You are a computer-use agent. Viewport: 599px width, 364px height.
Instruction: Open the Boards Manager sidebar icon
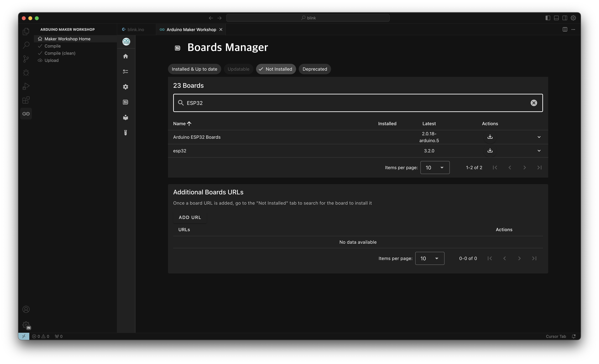coord(125,102)
